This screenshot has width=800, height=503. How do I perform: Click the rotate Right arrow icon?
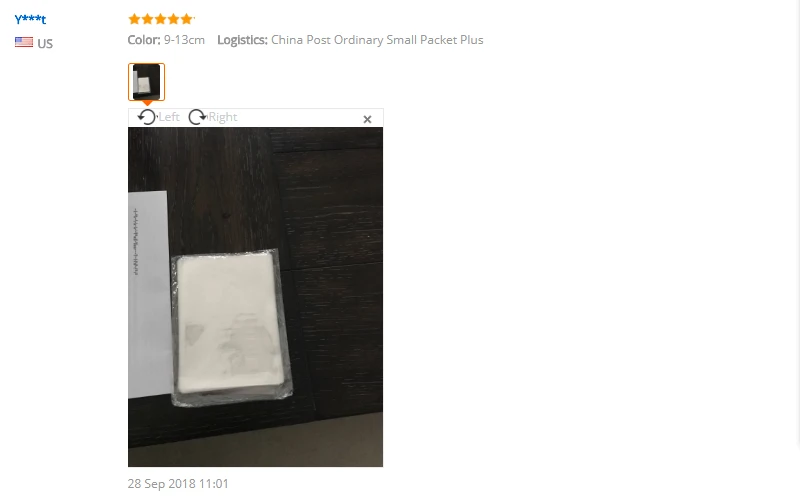[x=197, y=117]
